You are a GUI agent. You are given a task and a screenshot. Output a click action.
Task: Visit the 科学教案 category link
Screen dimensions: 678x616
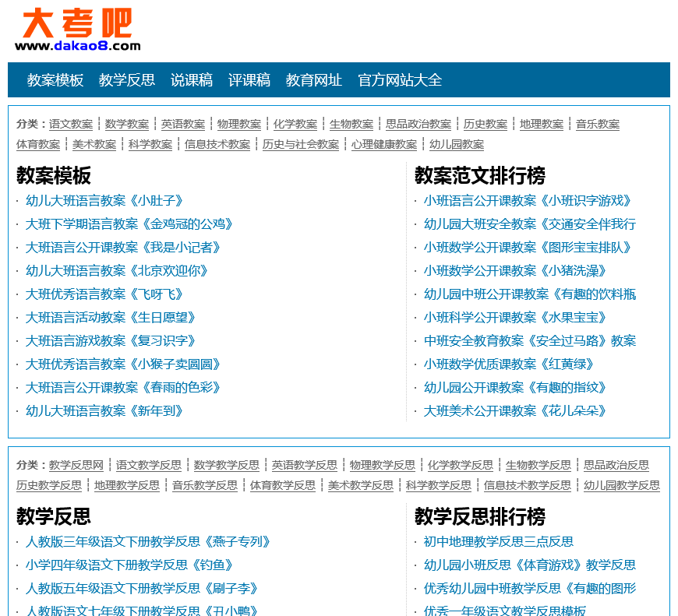(150, 144)
